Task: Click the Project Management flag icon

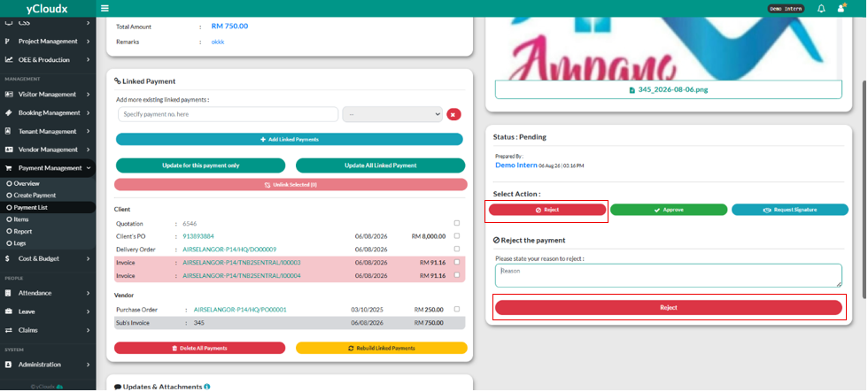Action: pyautogui.click(x=8, y=42)
